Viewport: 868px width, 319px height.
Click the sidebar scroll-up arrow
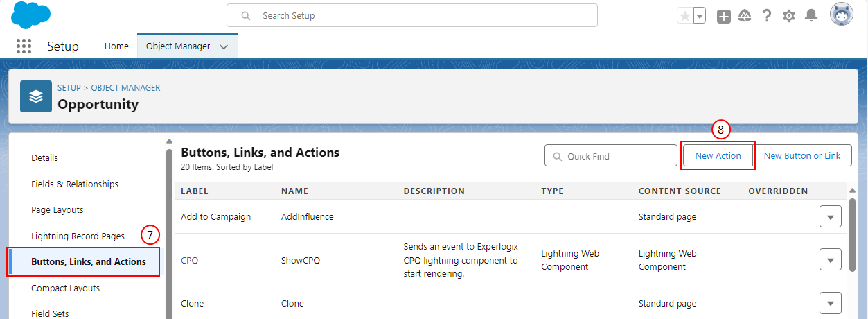coord(169,141)
